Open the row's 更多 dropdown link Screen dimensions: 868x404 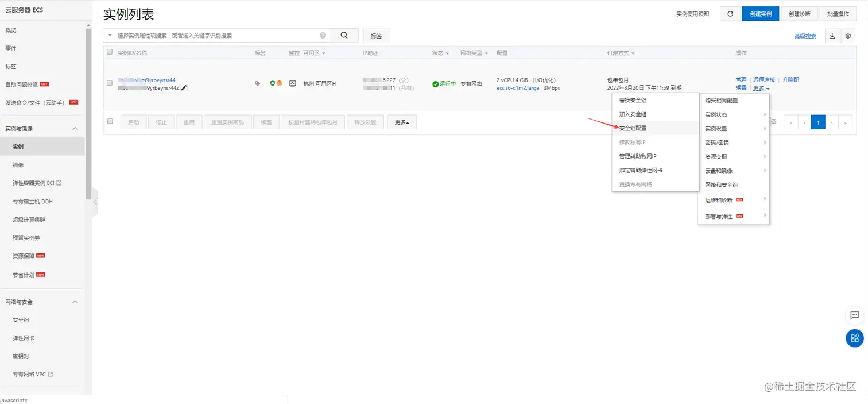761,88
